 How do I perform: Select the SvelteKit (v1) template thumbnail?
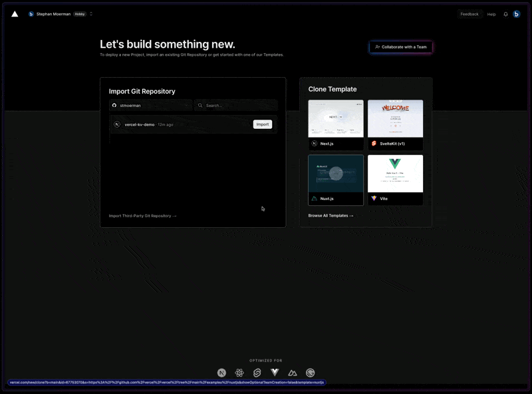tap(395, 118)
